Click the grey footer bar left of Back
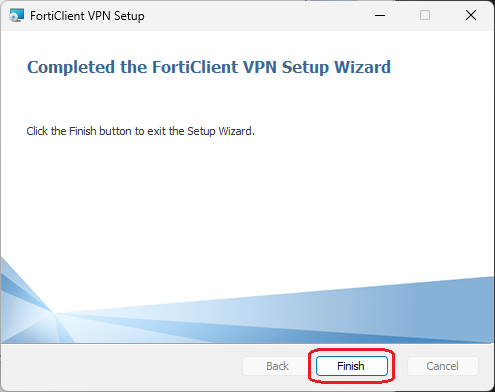The height and width of the screenshot is (392, 495). click(122, 366)
